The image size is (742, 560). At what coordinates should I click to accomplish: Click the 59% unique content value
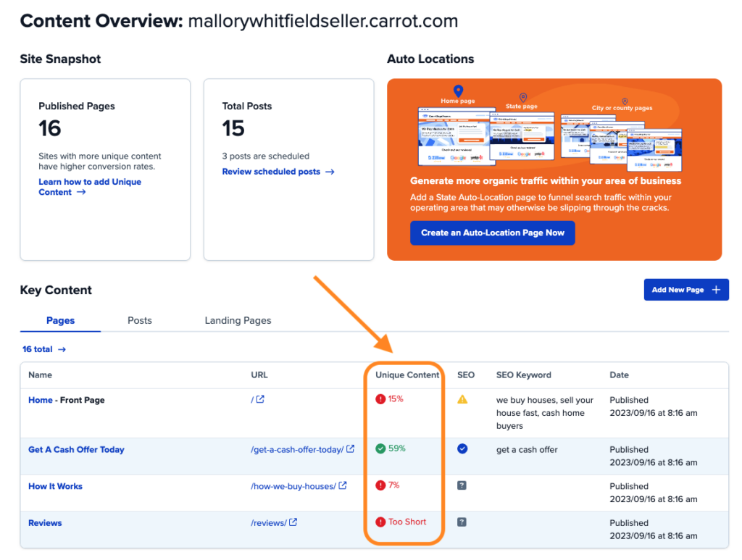tap(397, 448)
